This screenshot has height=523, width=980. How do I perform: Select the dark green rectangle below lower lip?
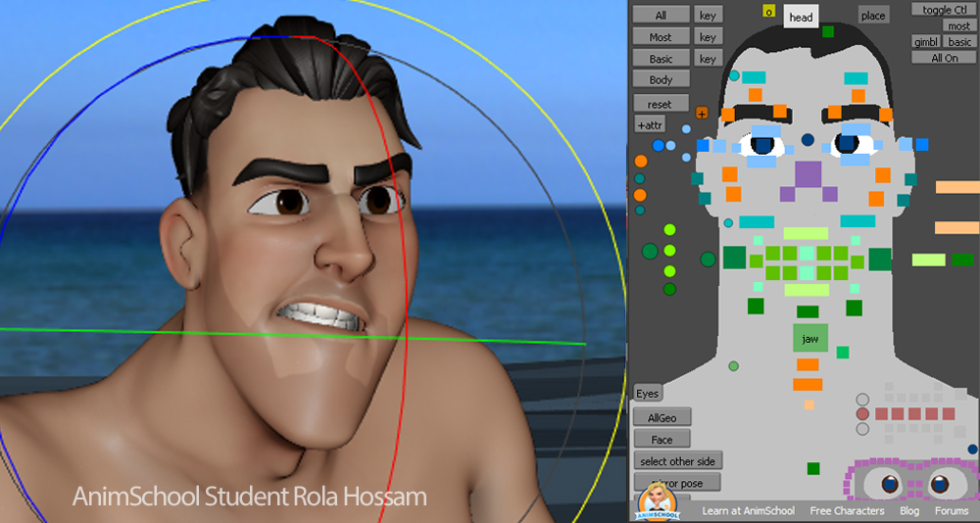point(808,311)
